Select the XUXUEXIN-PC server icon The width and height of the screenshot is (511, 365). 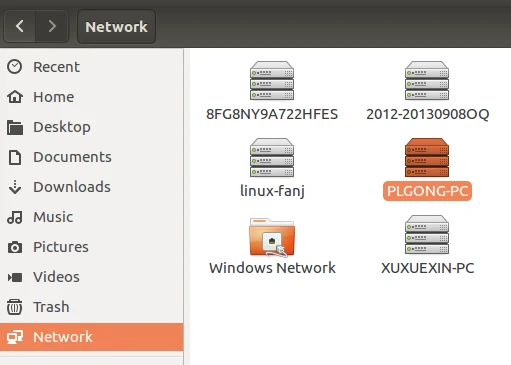click(427, 234)
